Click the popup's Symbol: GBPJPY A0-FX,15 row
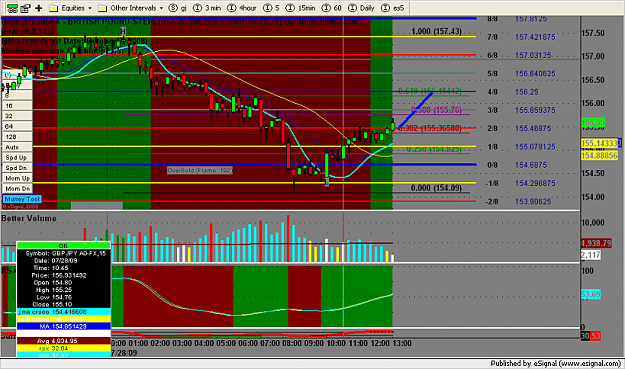 pos(63,253)
